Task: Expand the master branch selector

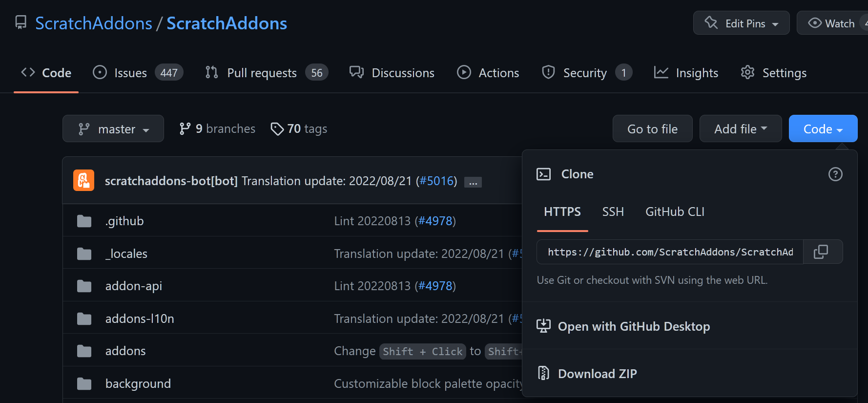Action: [x=113, y=128]
